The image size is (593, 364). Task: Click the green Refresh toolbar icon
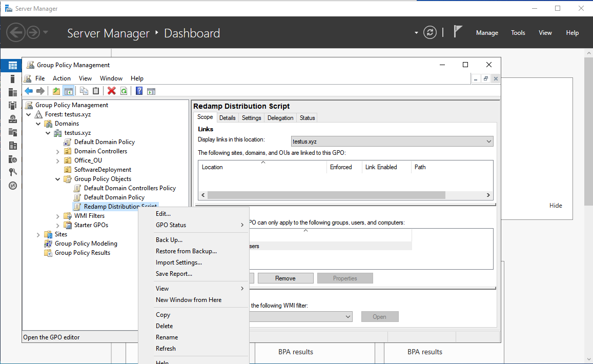pos(124,91)
